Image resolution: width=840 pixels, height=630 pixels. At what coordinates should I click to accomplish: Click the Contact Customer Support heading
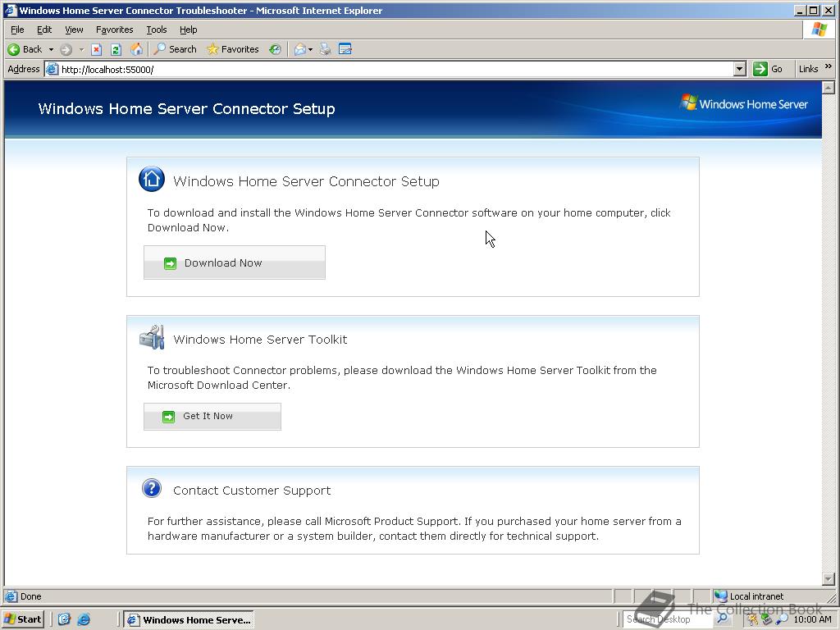[252, 491]
